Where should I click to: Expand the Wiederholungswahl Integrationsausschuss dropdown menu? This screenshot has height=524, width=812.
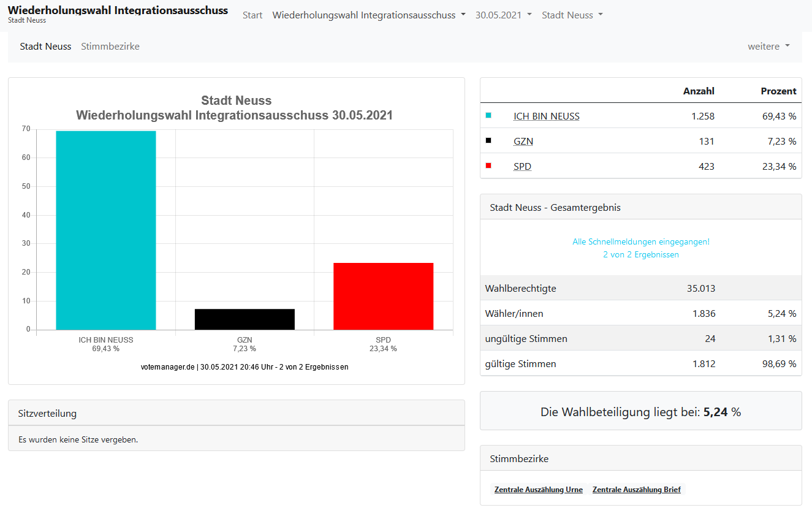tap(369, 15)
